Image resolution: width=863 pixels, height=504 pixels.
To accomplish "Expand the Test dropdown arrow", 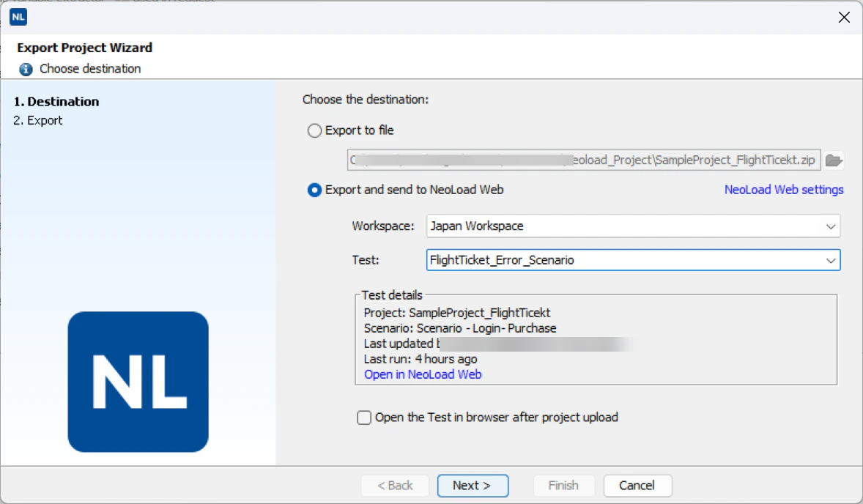I will (831, 260).
